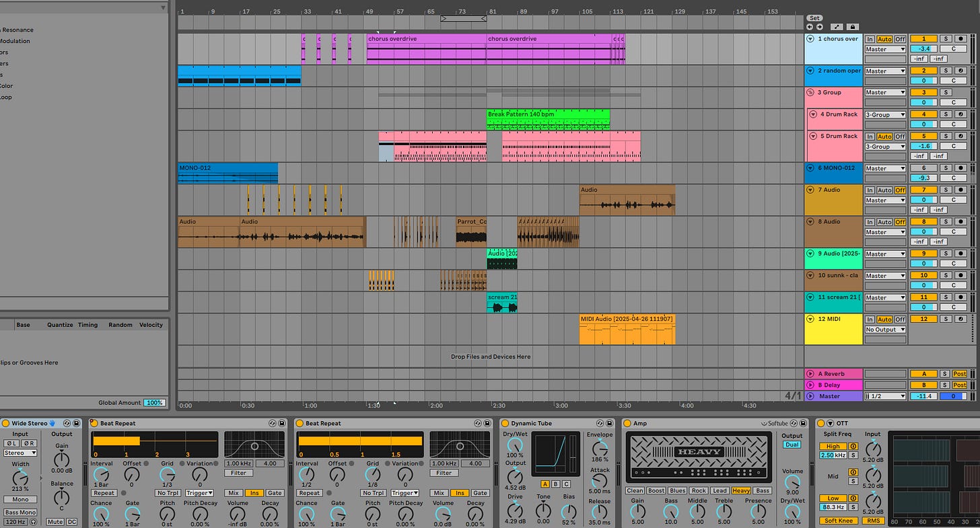Open Master track 1/2 output dropdown
Image resolution: width=980 pixels, height=528 pixels.
(x=885, y=396)
